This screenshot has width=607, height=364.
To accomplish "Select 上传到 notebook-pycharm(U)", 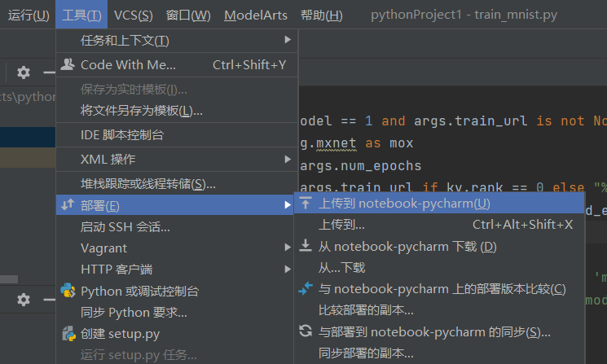I will pyautogui.click(x=439, y=204).
